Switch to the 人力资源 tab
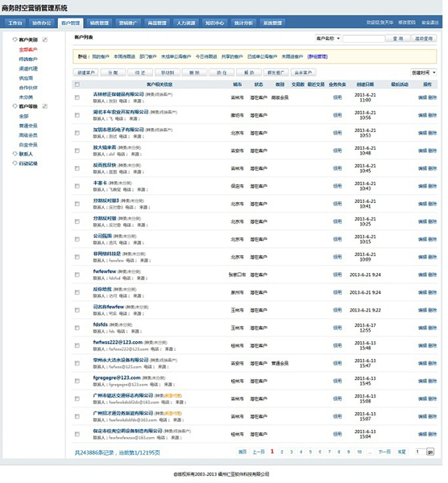Viewport: 448px width, 483px height. tap(186, 23)
